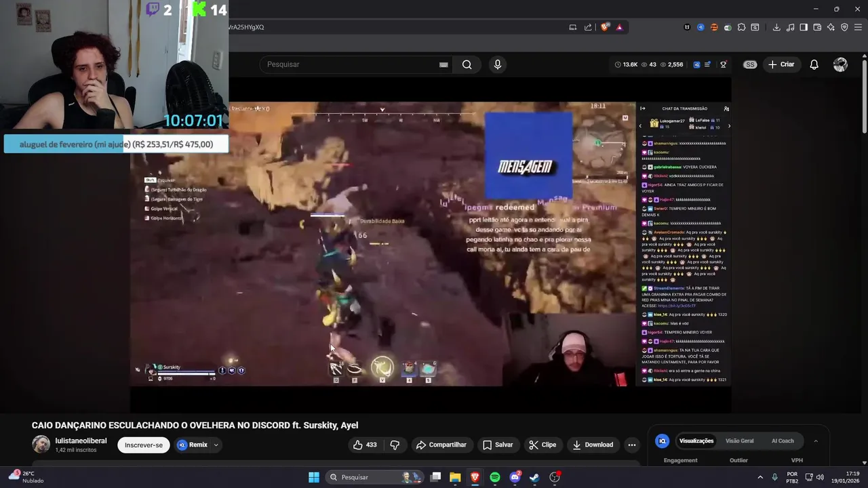Switch to the Visão Geral tab
Image resolution: width=868 pixels, height=488 pixels.
[739, 441]
